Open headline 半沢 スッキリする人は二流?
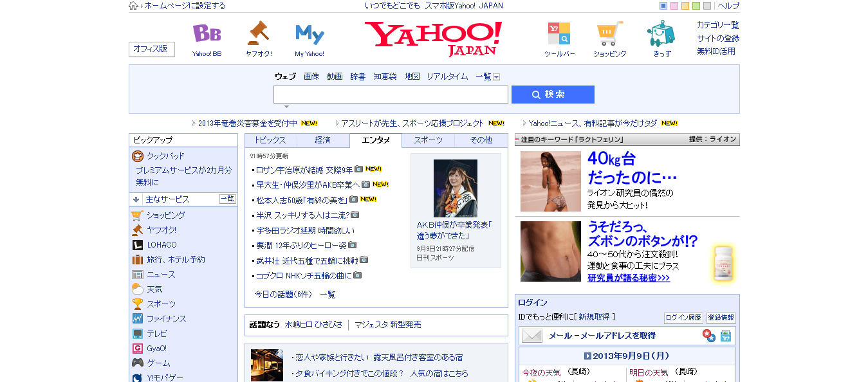The width and height of the screenshot is (868, 382). coord(302,215)
